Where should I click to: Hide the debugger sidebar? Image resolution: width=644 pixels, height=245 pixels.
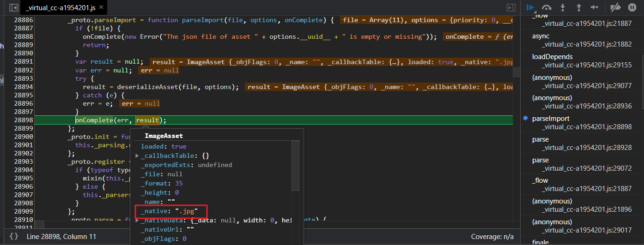tap(510, 8)
